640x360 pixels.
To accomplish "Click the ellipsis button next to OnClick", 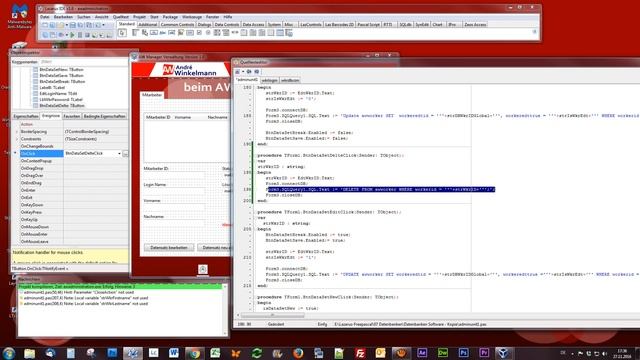I will [x=125, y=153].
